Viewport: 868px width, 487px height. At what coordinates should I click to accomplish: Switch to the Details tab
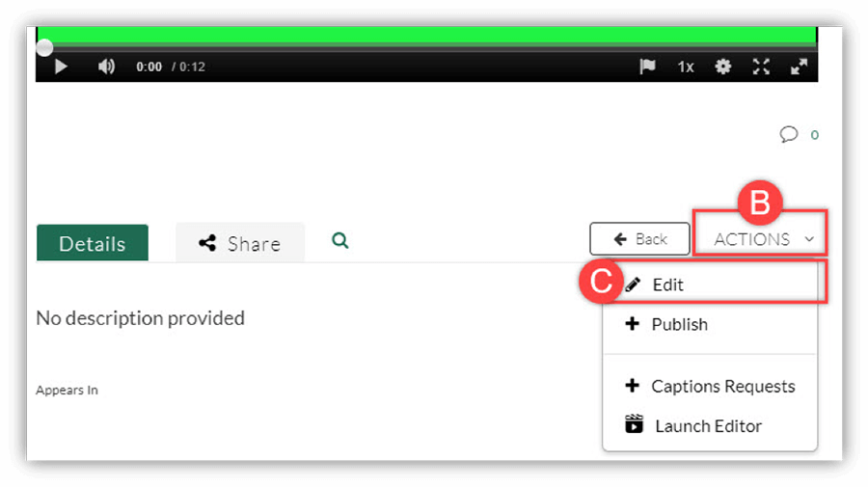[93, 242]
